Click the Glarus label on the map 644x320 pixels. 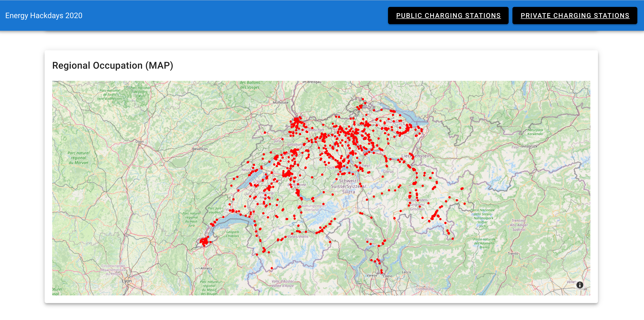pos(388,172)
